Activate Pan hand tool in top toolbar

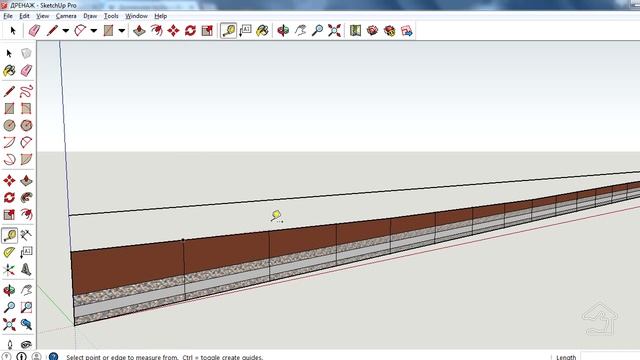300,31
